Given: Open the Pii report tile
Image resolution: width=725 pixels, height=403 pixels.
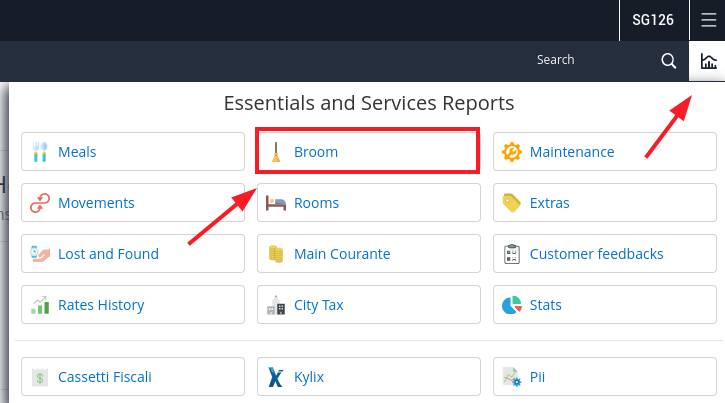Looking at the screenshot, I should pyautogui.click(x=605, y=377).
